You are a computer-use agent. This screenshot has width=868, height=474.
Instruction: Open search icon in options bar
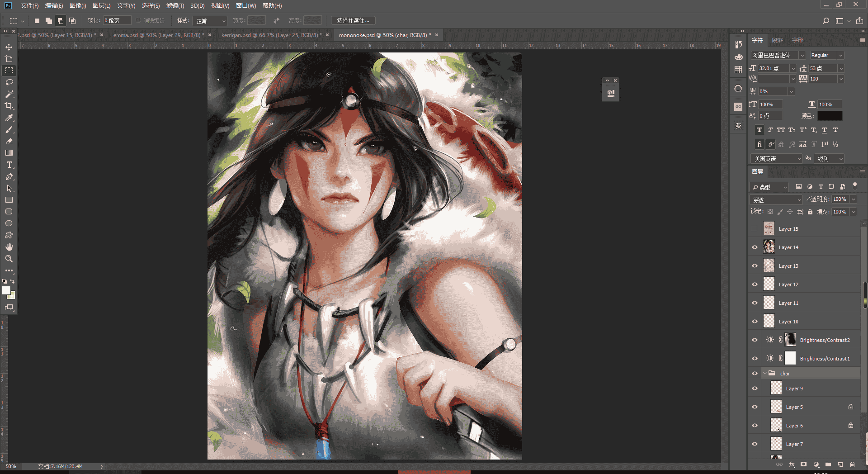pyautogui.click(x=826, y=20)
